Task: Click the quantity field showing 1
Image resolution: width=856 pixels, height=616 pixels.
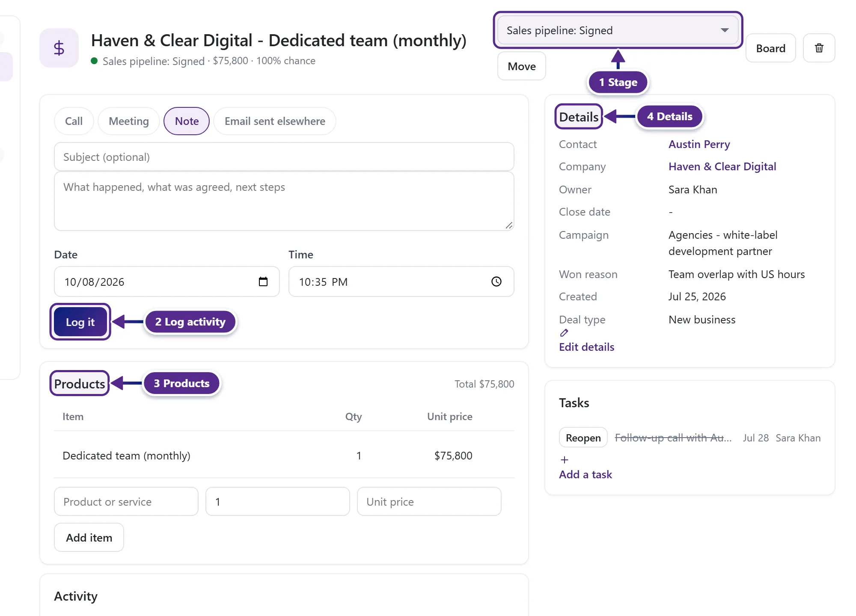Action: point(278,501)
